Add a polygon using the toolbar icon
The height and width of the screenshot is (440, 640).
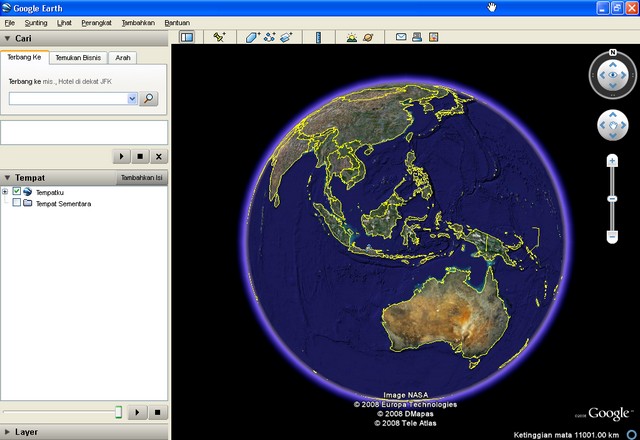point(253,37)
